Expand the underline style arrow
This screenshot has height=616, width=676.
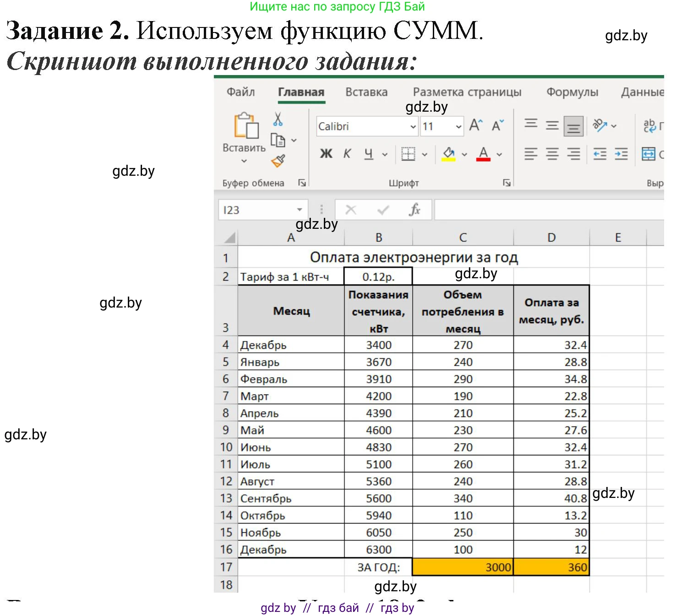click(385, 155)
